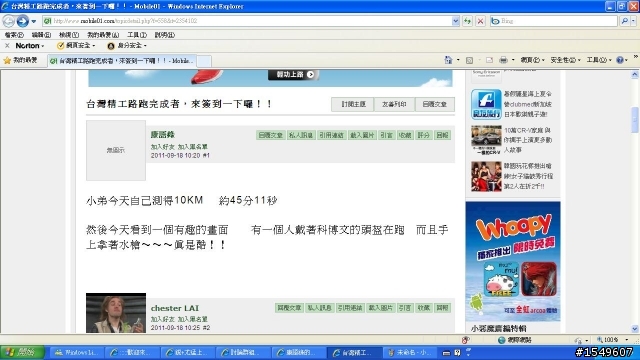Click the Whoopy game advertisement banner
Image resolution: width=640 pixels, height=360 pixels.
pos(513,261)
